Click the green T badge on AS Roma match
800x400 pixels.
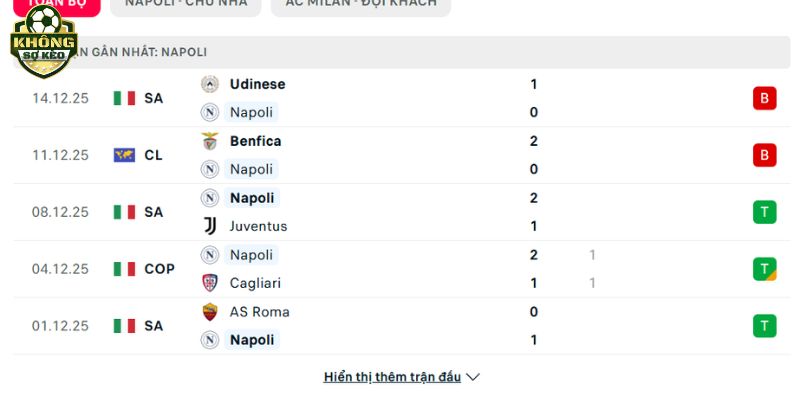coord(765,326)
